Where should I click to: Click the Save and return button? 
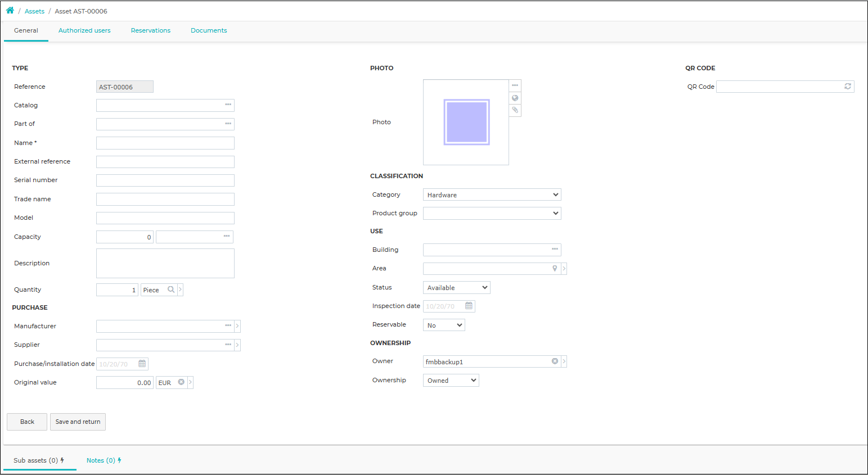coord(78,422)
